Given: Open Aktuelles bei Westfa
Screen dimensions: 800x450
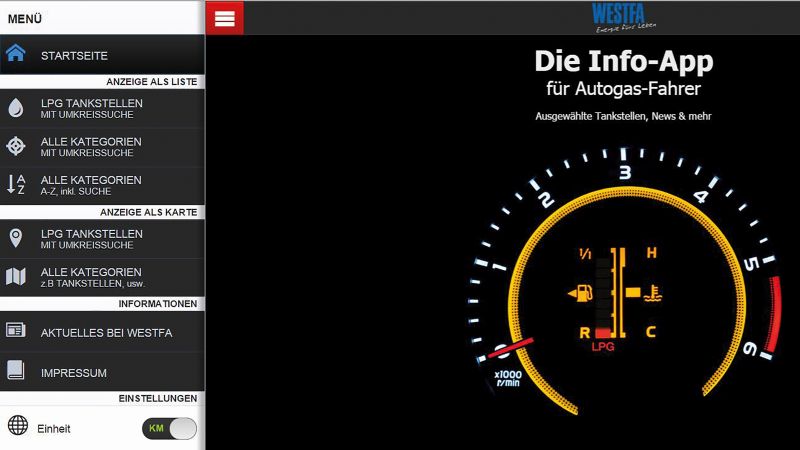Looking at the screenshot, I should [x=102, y=332].
